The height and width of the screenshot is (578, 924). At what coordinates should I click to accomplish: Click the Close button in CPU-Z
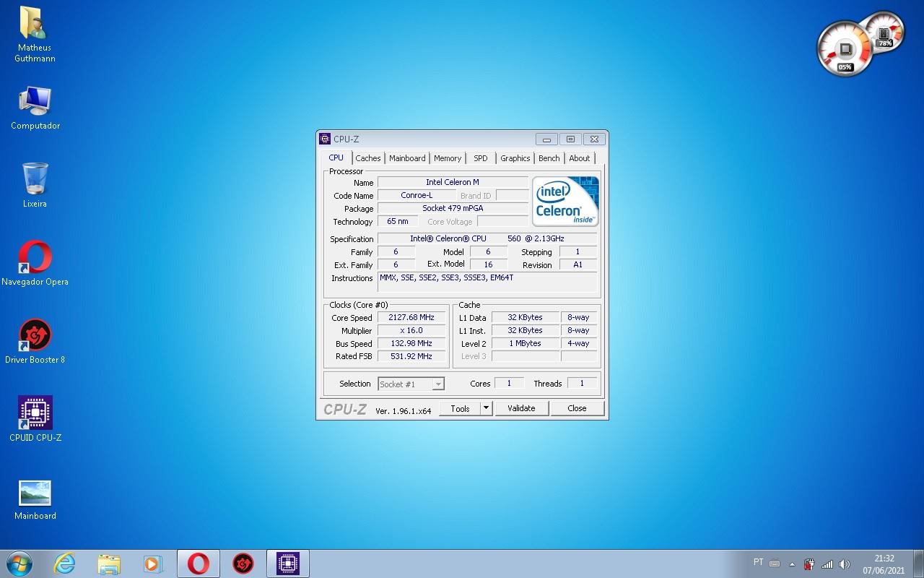[577, 408]
